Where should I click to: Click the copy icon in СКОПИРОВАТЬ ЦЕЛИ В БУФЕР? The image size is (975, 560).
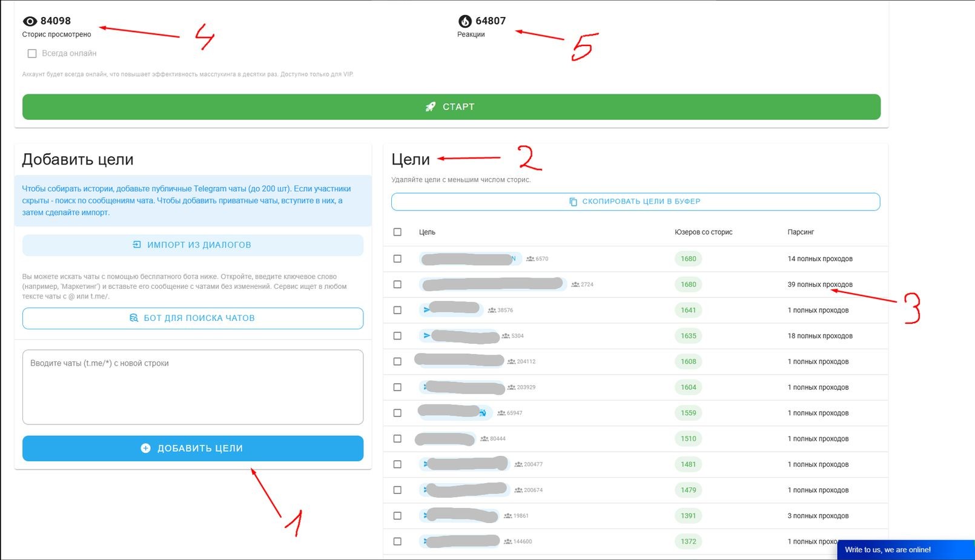click(x=573, y=202)
